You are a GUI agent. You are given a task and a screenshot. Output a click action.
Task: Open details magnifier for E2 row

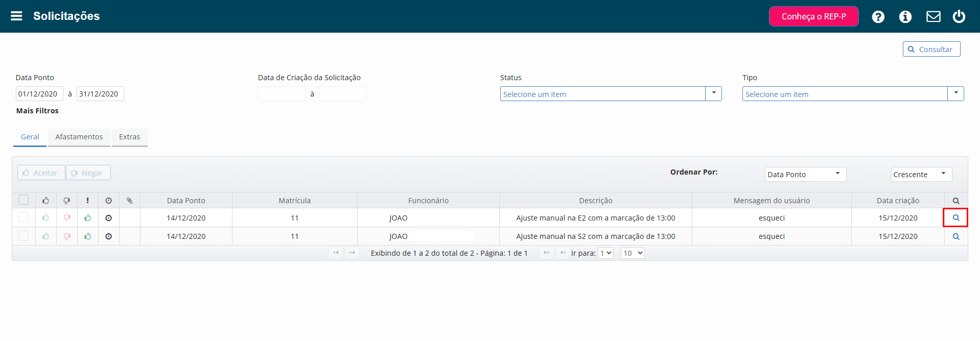coord(956,217)
